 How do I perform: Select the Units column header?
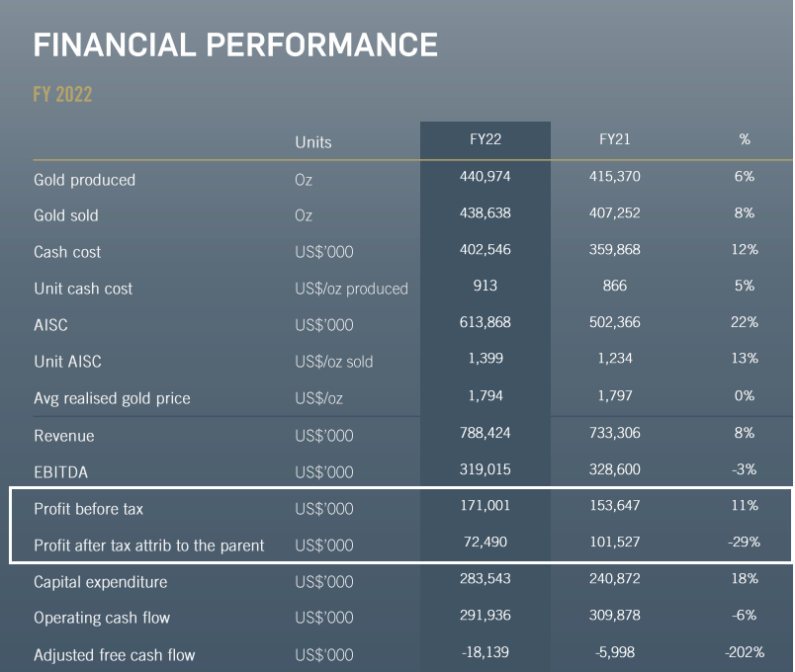coord(313,142)
